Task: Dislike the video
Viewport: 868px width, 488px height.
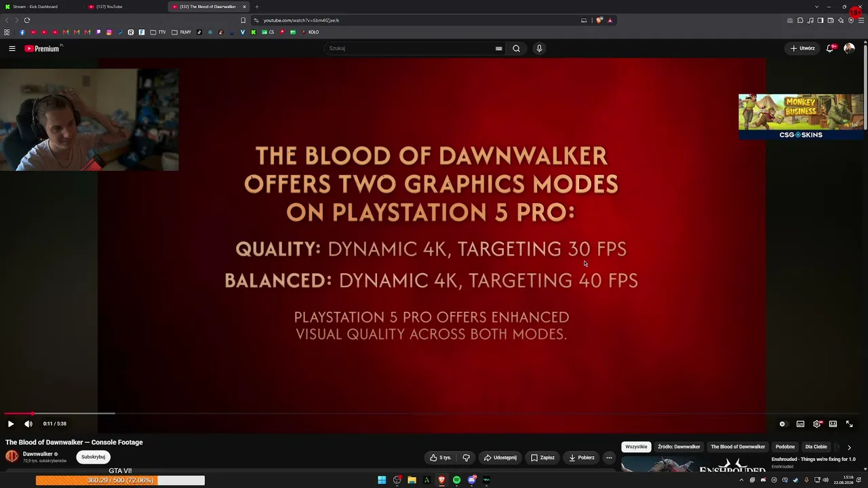Action: tap(466, 457)
